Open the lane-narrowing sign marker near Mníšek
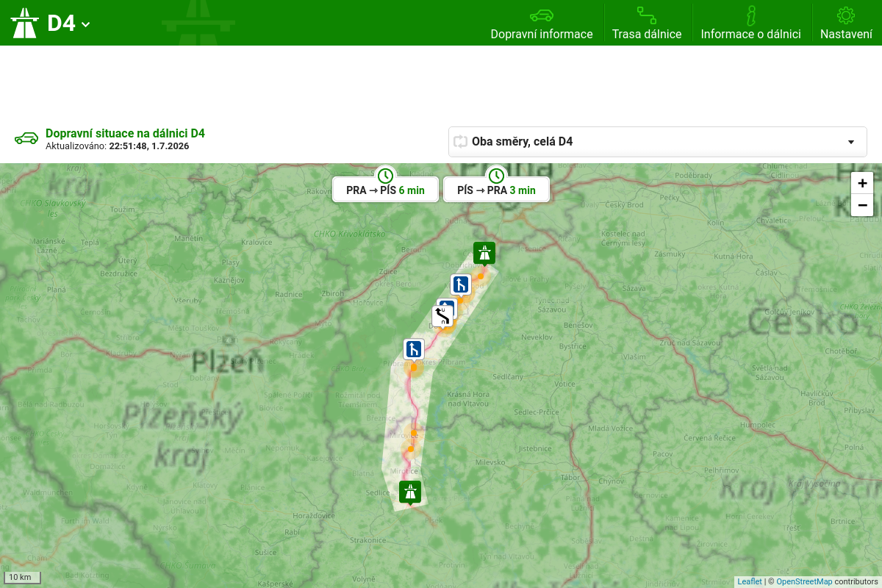Screen dimensions: 882x588 point(461,284)
